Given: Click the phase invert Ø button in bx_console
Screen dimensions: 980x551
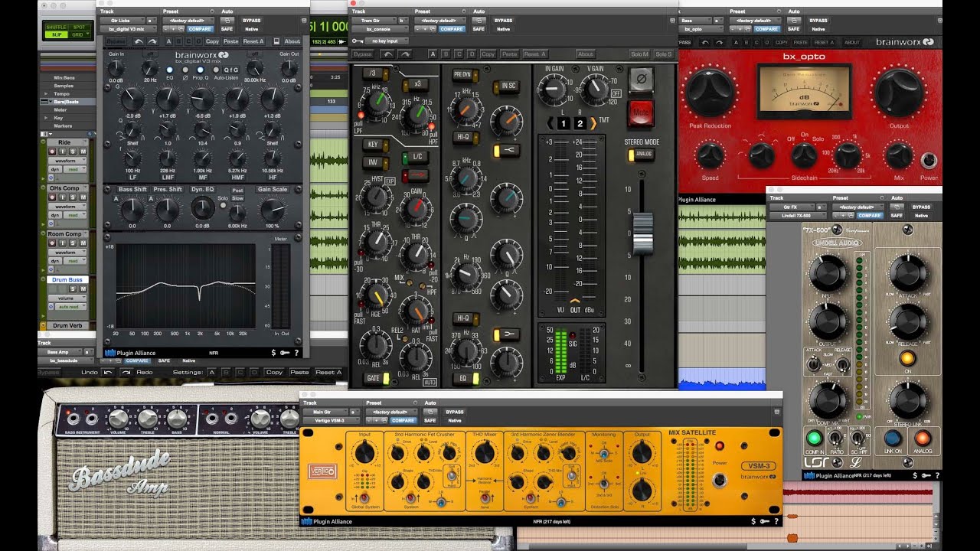Looking at the screenshot, I should pos(641,80).
